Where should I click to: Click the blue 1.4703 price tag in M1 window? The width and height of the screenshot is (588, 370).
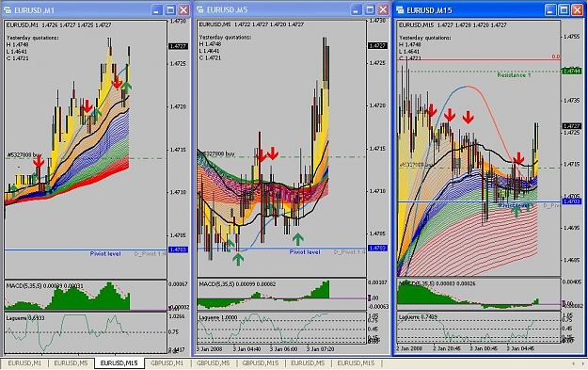pos(178,249)
